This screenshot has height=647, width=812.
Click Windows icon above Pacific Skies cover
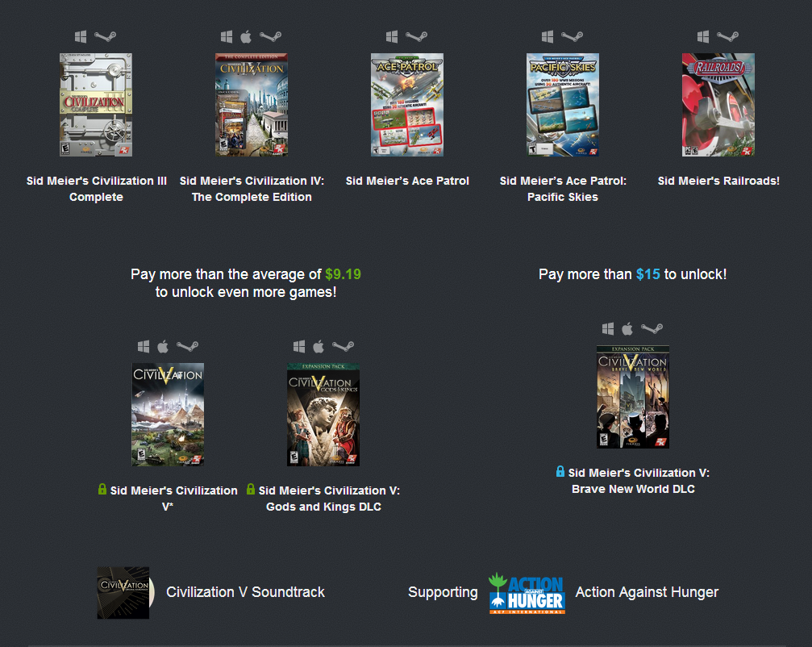point(548,37)
